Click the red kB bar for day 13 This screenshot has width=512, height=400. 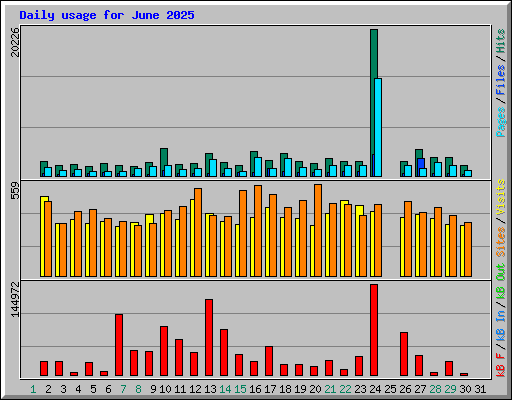pyautogui.click(x=209, y=338)
